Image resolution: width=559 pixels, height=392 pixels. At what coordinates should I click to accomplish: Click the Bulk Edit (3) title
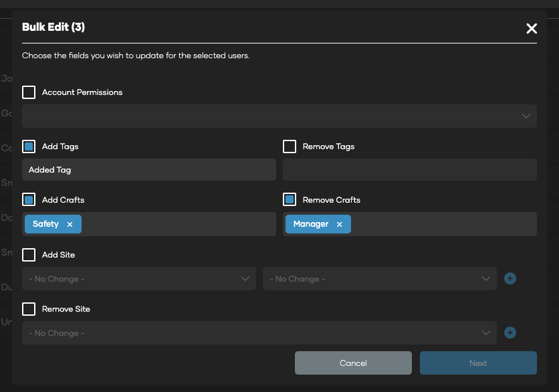coord(53,27)
